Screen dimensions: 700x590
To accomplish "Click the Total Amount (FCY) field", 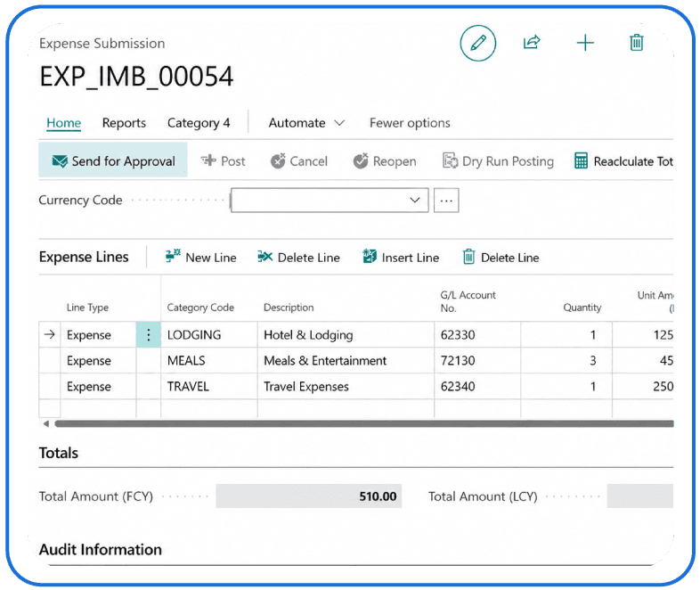I will [x=308, y=496].
